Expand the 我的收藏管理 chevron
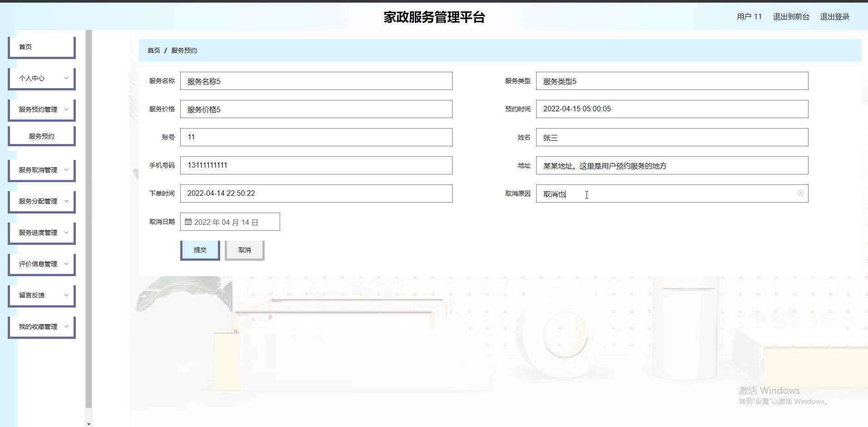Viewport: 868px width, 427px height. coord(66,327)
